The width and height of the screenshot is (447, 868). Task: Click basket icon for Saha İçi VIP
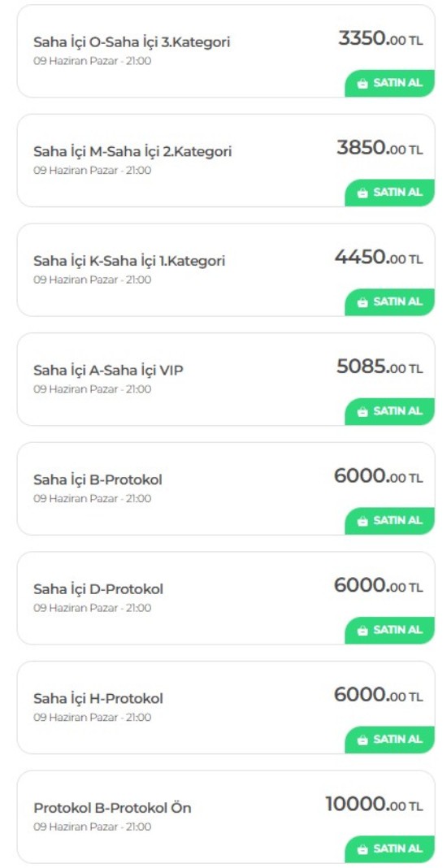pos(362,412)
